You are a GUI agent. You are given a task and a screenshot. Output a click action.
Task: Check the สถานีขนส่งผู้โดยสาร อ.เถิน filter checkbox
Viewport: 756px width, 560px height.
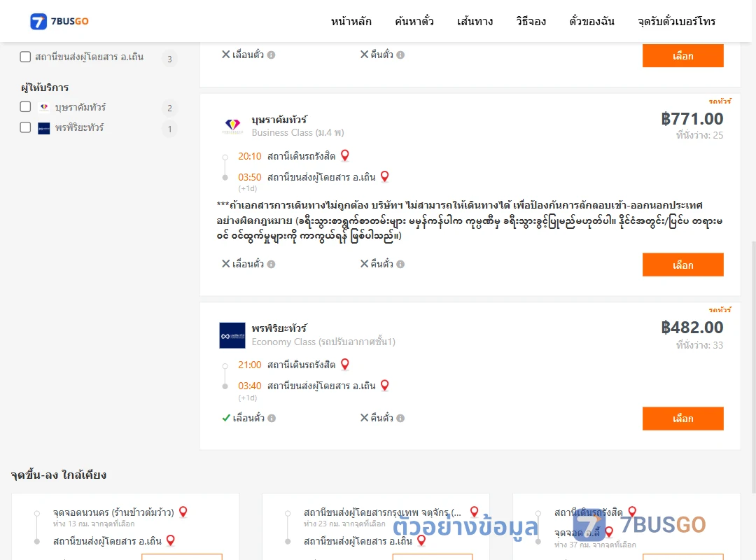pos(26,57)
